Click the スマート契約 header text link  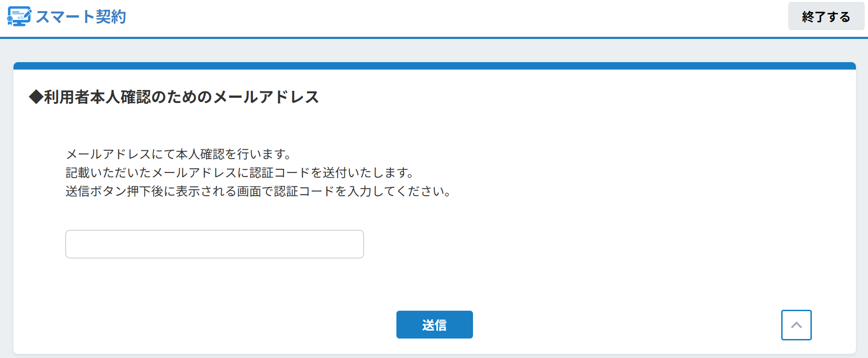[81, 16]
